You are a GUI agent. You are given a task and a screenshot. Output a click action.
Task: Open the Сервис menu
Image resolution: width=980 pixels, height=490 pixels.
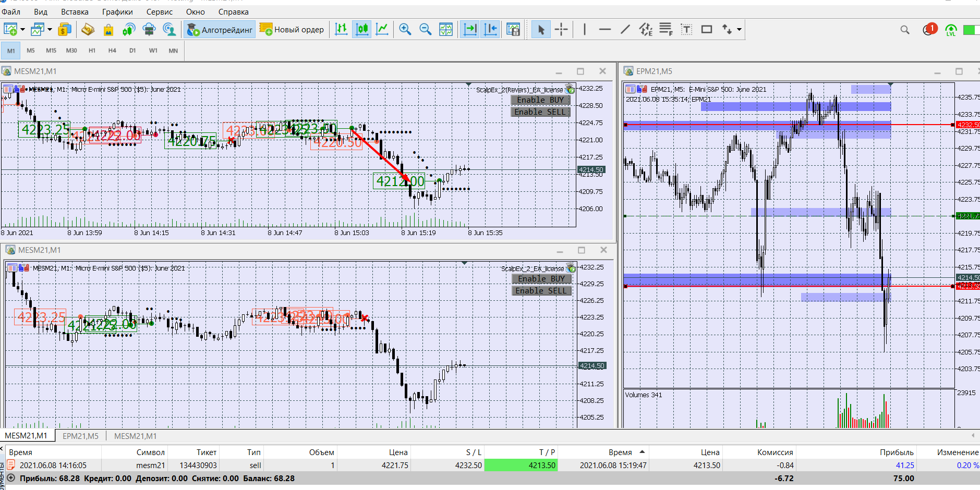click(x=159, y=11)
